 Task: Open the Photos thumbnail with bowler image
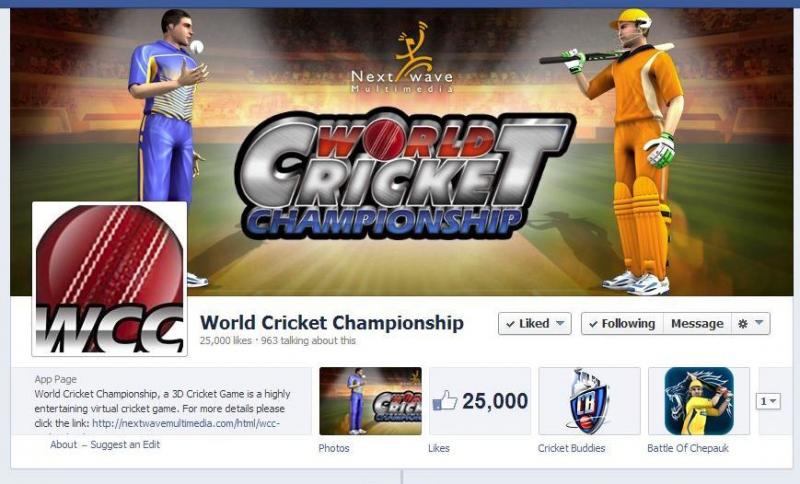(370, 401)
